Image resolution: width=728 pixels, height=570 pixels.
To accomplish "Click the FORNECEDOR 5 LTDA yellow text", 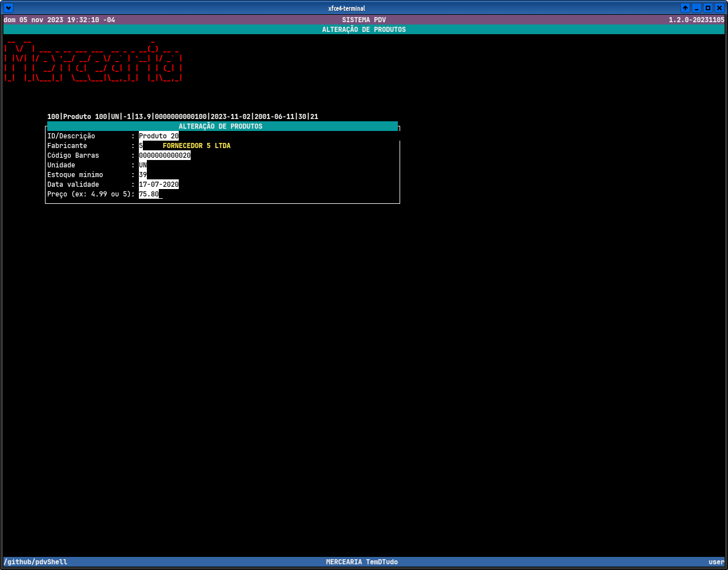I will coord(196,146).
